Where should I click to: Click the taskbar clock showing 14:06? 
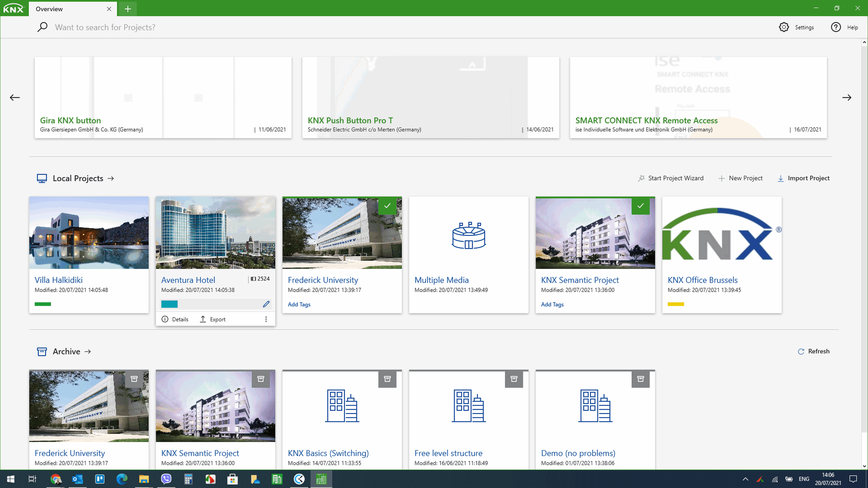pyautogui.click(x=828, y=479)
